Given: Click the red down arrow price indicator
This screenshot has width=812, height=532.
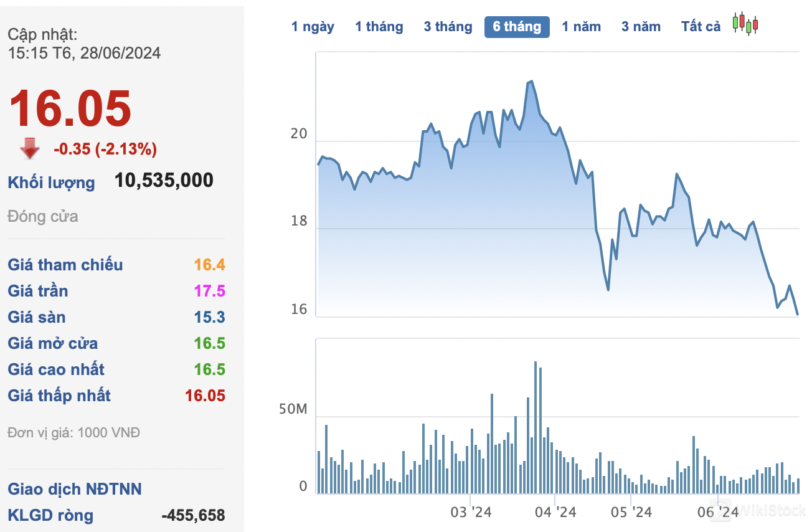Looking at the screenshot, I should tap(30, 149).
